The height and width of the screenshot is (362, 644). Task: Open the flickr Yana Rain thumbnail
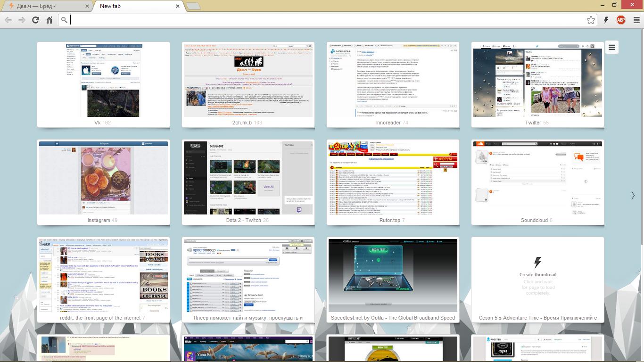point(248,349)
